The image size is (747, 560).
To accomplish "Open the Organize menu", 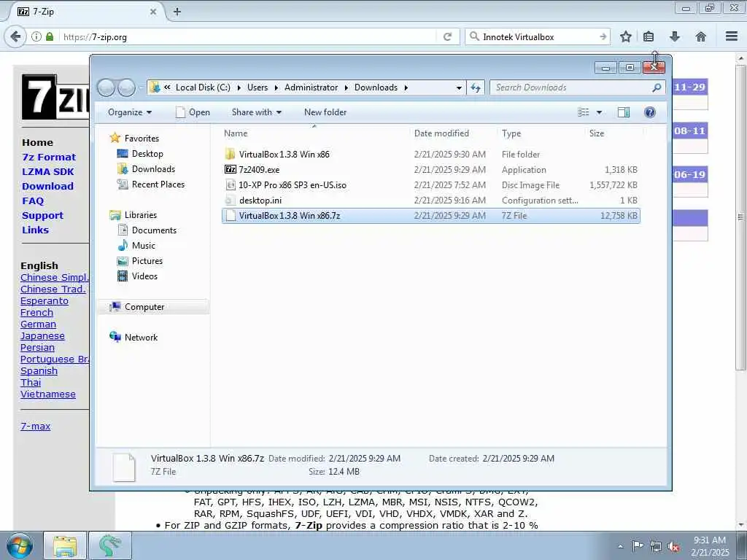I will [x=130, y=112].
